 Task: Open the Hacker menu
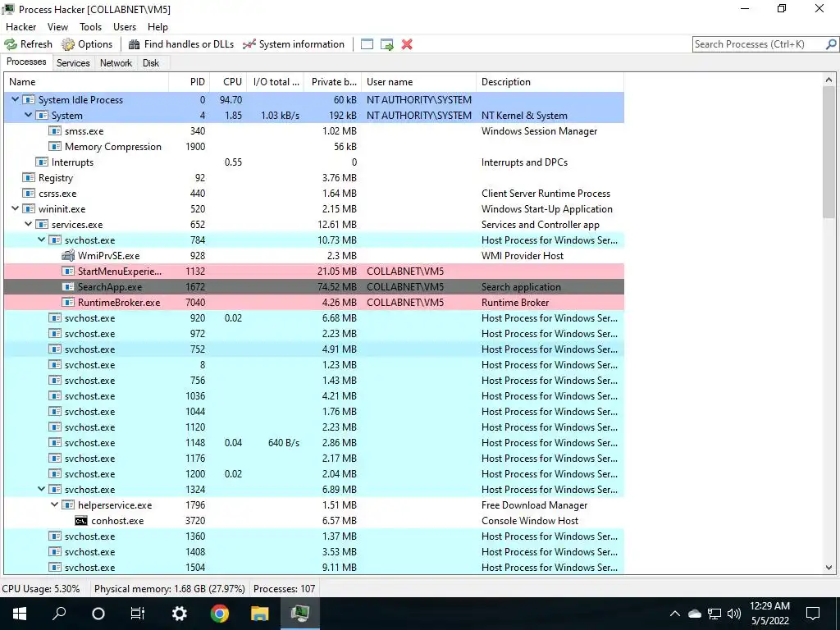[x=21, y=27]
